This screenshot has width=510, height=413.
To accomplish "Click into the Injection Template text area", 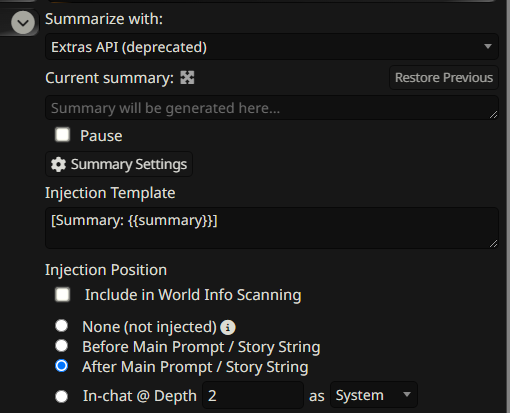I will click(272, 228).
